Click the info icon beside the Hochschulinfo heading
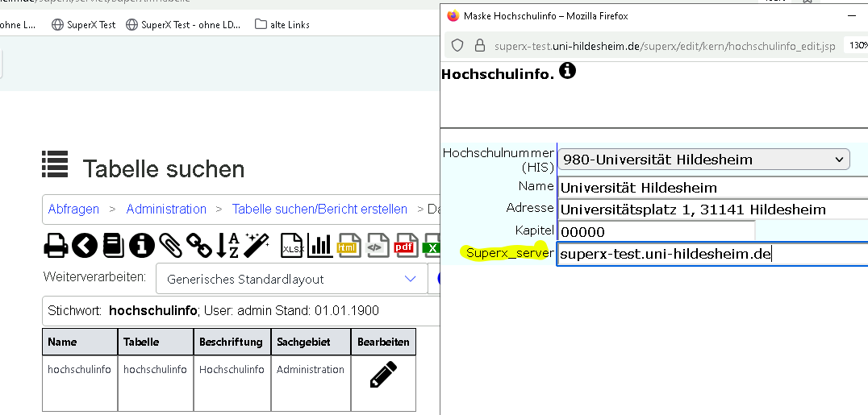The height and width of the screenshot is (415, 868). (567, 71)
